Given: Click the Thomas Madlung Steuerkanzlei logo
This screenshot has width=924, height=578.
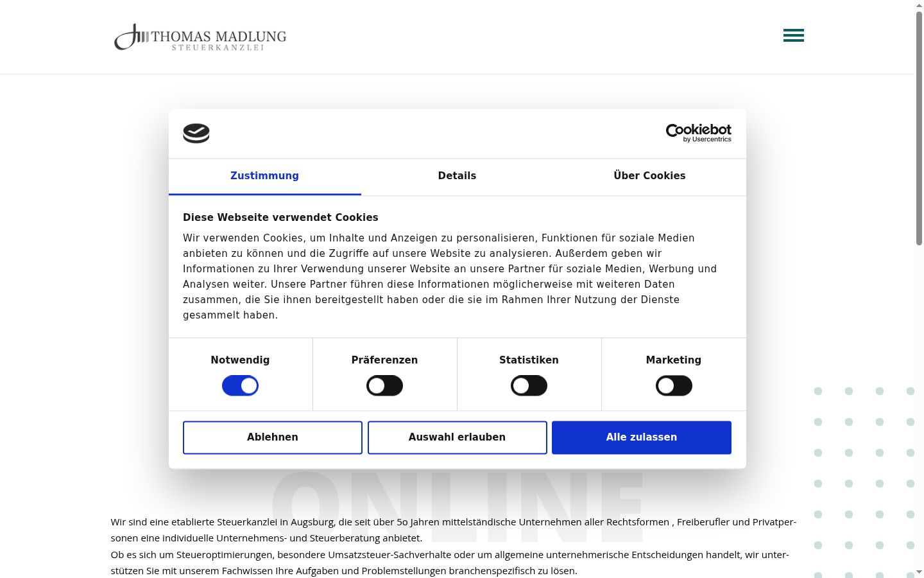Looking at the screenshot, I should coord(200,37).
